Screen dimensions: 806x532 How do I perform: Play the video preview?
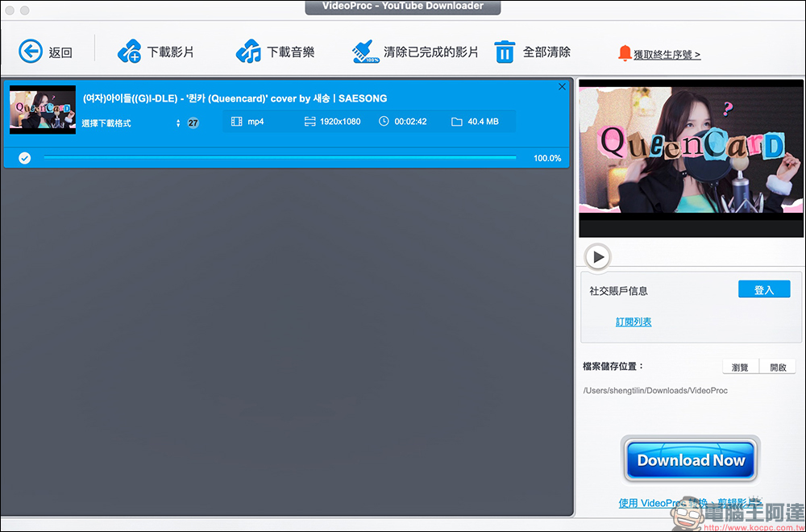597,257
